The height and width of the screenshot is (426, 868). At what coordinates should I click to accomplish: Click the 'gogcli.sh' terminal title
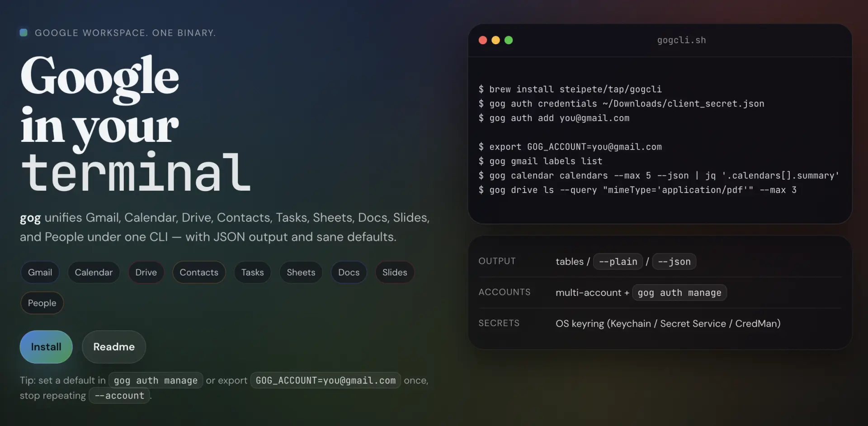coord(681,40)
